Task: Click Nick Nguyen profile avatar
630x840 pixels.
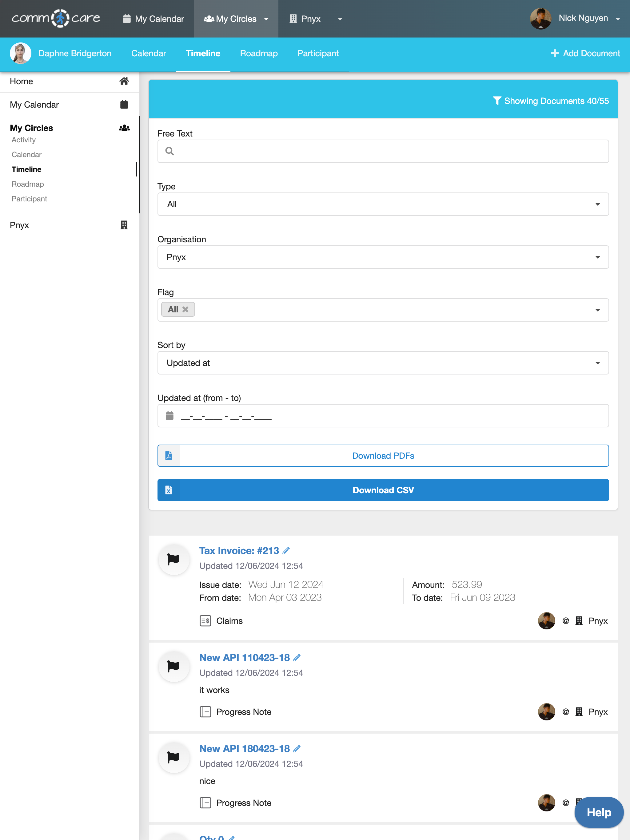Action: point(541,19)
